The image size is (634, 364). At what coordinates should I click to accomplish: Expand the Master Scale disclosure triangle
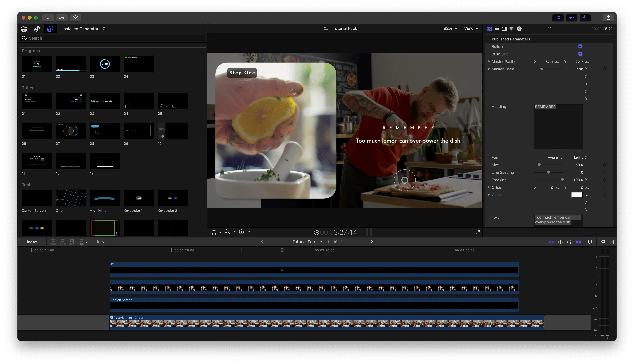point(488,69)
